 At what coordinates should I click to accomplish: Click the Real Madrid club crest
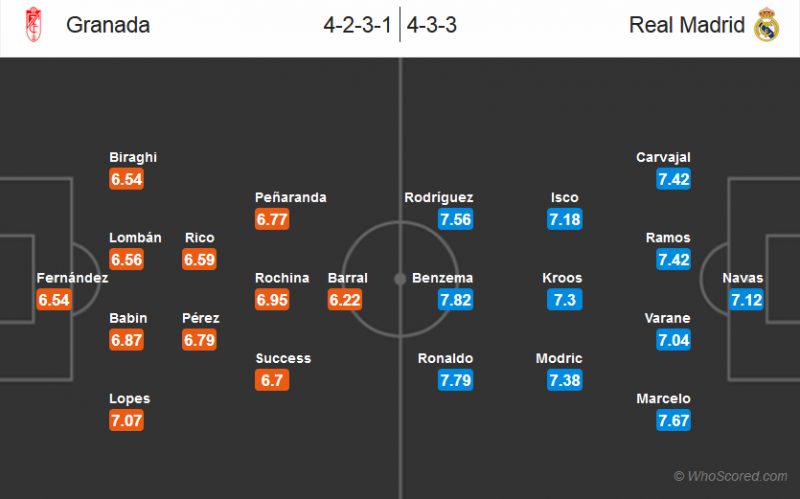(x=765, y=26)
